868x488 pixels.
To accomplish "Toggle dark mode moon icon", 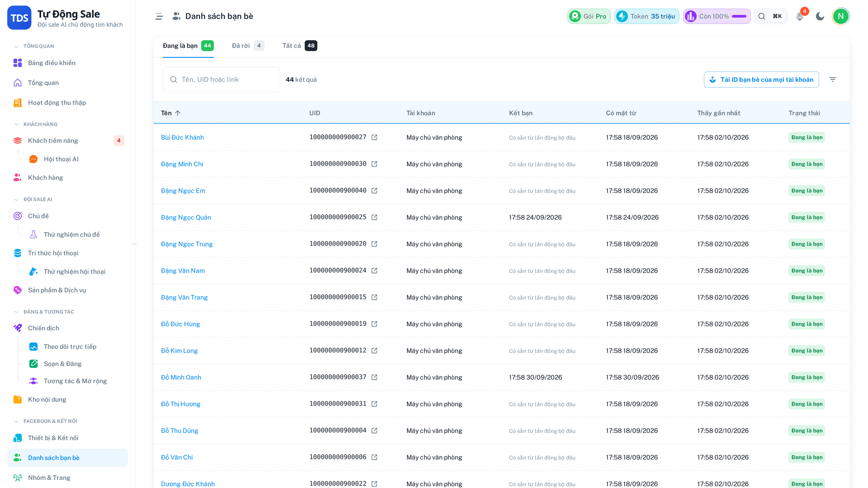I will pyautogui.click(x=820, y=16).
